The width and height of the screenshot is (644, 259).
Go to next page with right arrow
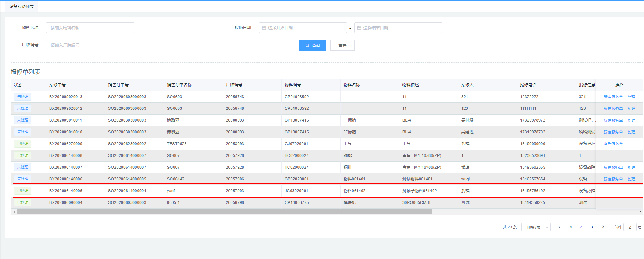click(x=603, y=227)
